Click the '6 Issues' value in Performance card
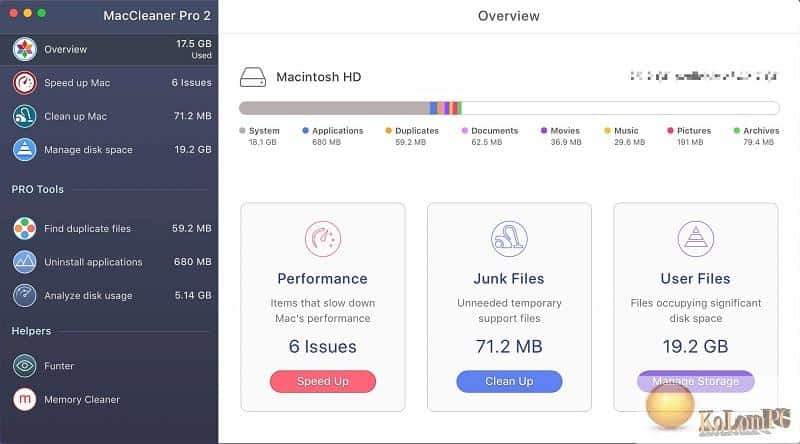This screenshot has width=800, height=444. pyautogui.click(x=322, y=347)
